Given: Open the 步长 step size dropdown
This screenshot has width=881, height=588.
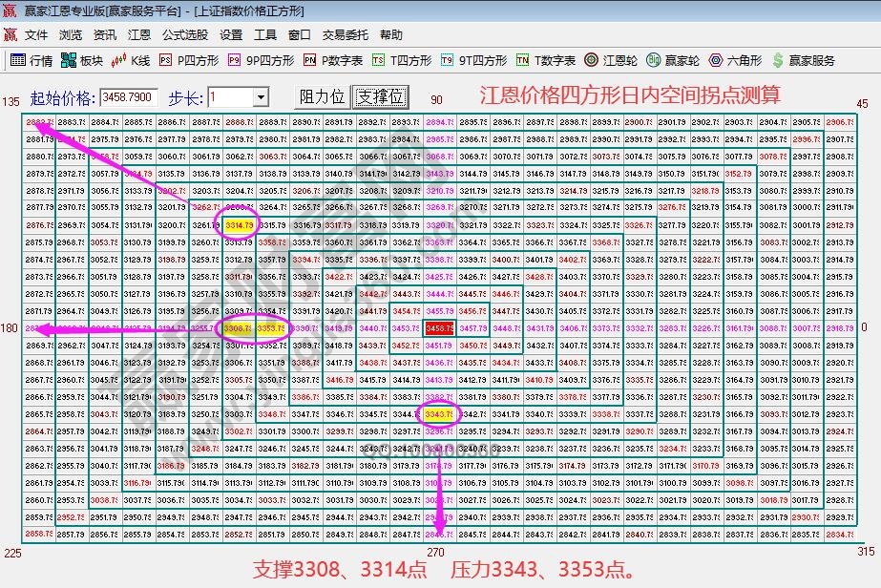Looking at the screenshot, I should pos(262,95).
